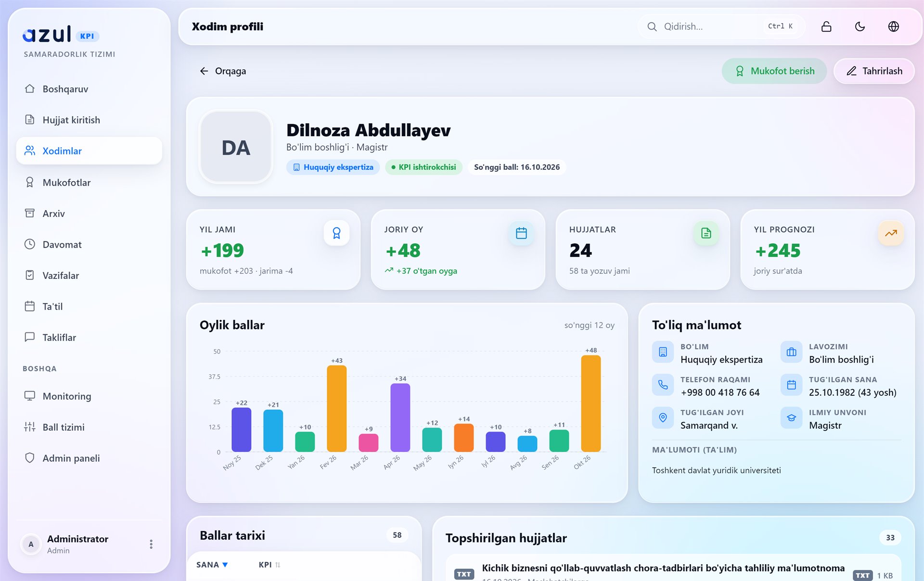924x581 pixels.
Task: Click the +199 yearly total value
Action: tap(222, 251)
